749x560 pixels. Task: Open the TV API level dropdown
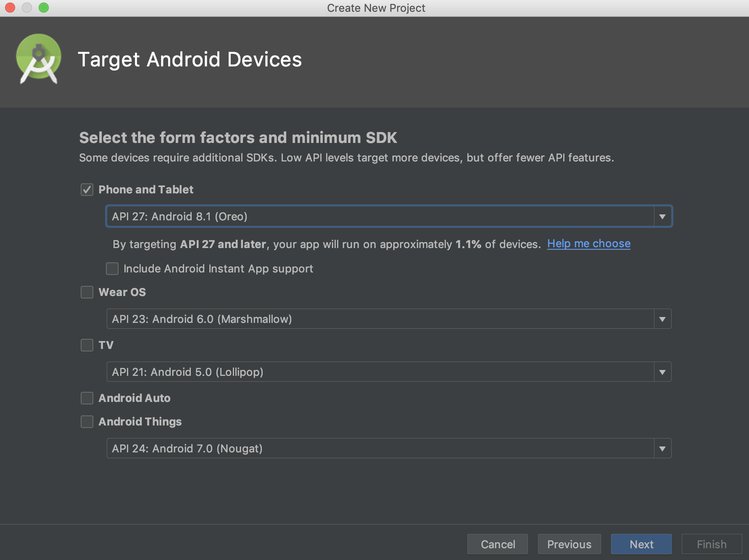pos(662,372)
